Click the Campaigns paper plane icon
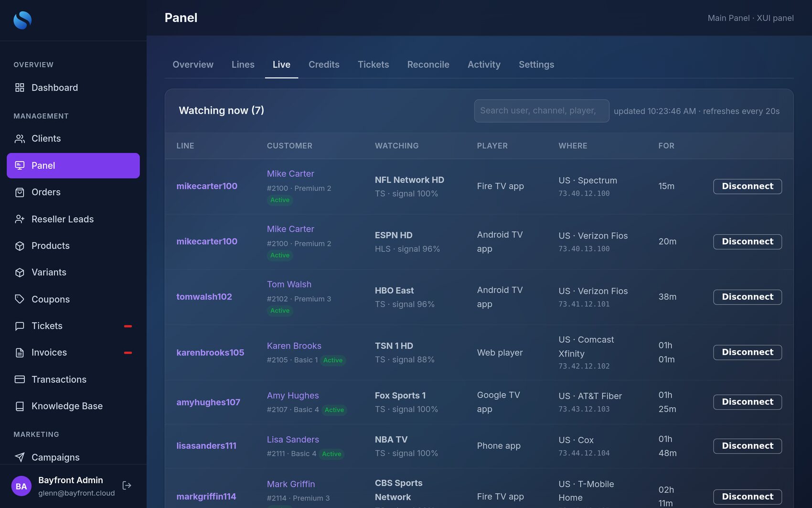This screenshot has height=508, width=812. click(20, 457)
